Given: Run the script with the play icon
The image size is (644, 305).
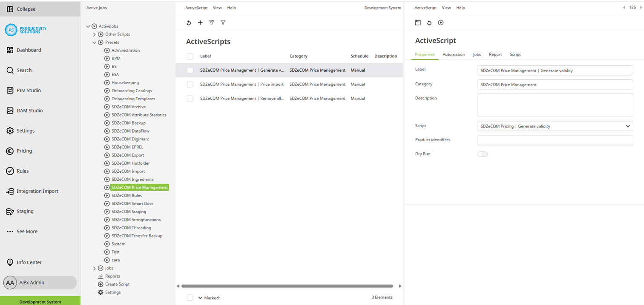Looking at the screenshot, I should click(440, 23).
